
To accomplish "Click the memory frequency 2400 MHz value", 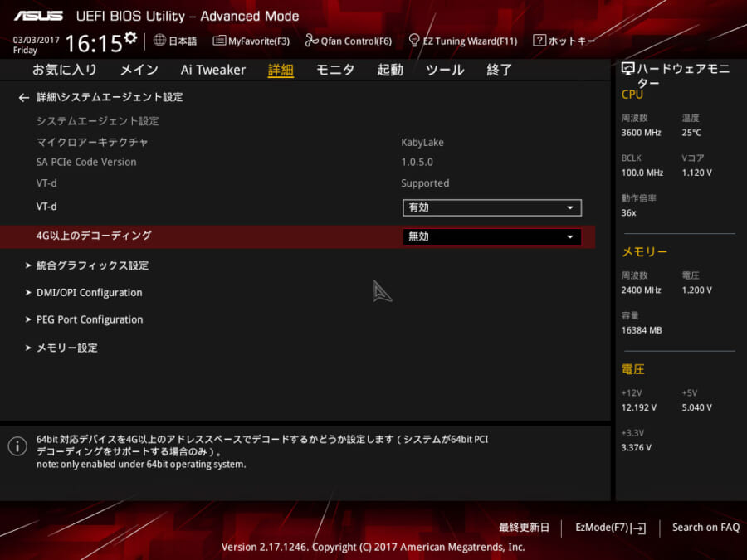I will pyautogui.click(x=642, y=290).
